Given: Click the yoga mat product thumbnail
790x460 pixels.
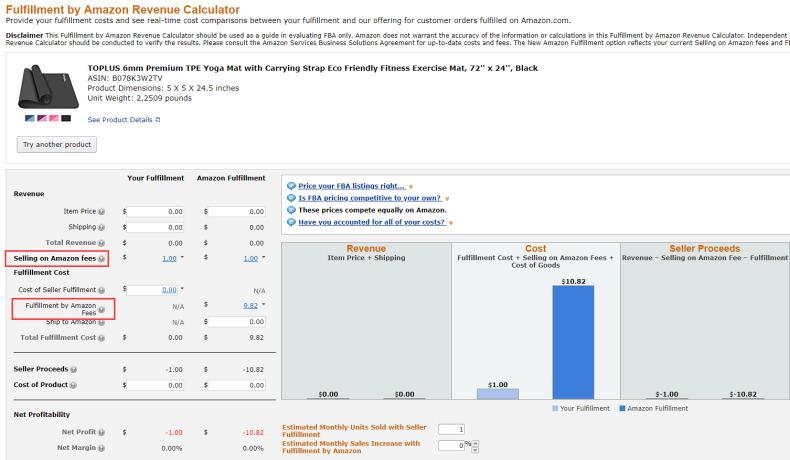Looking at the screenshot, I should point(48,87).
